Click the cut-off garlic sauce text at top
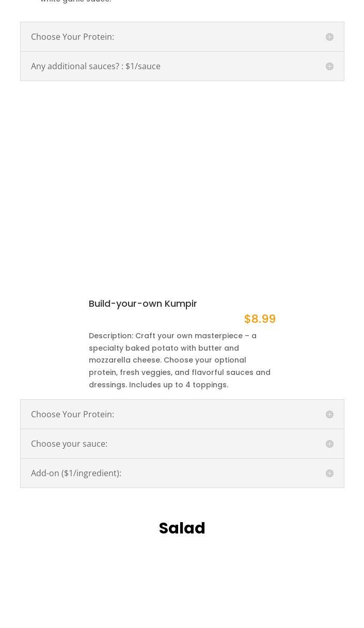This screenshot has width=364, height=628. [x=76, y=2]
